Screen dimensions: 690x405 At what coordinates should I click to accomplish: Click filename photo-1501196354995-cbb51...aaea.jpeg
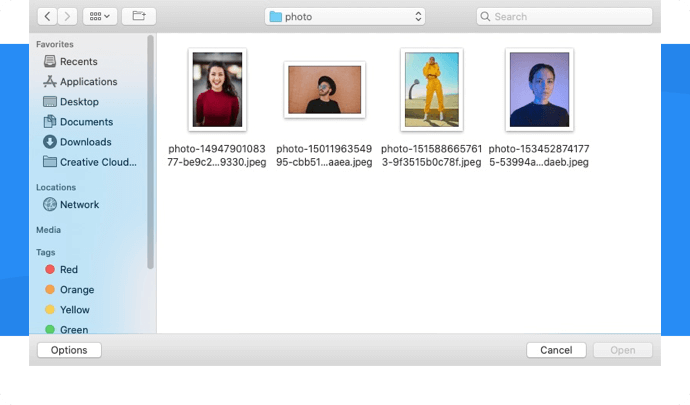pos(324,155)
